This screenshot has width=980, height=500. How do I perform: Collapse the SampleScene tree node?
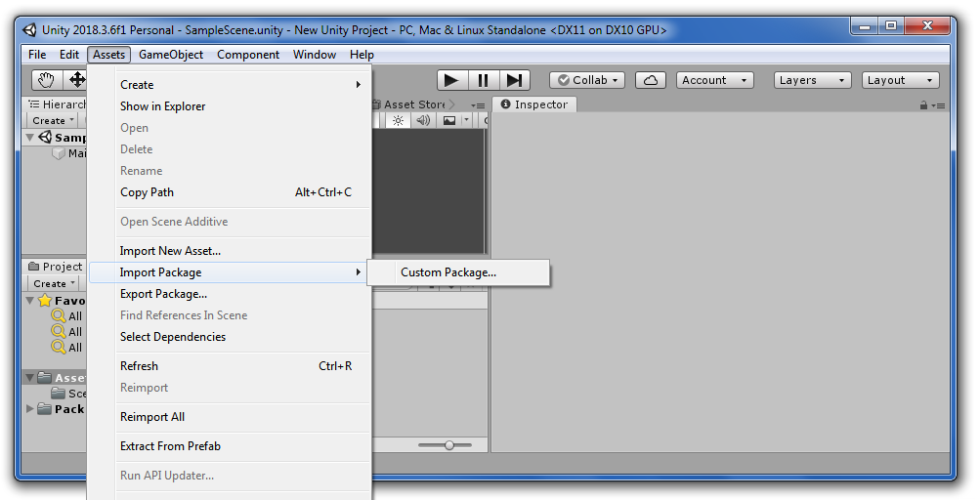[x=30, y=137]
